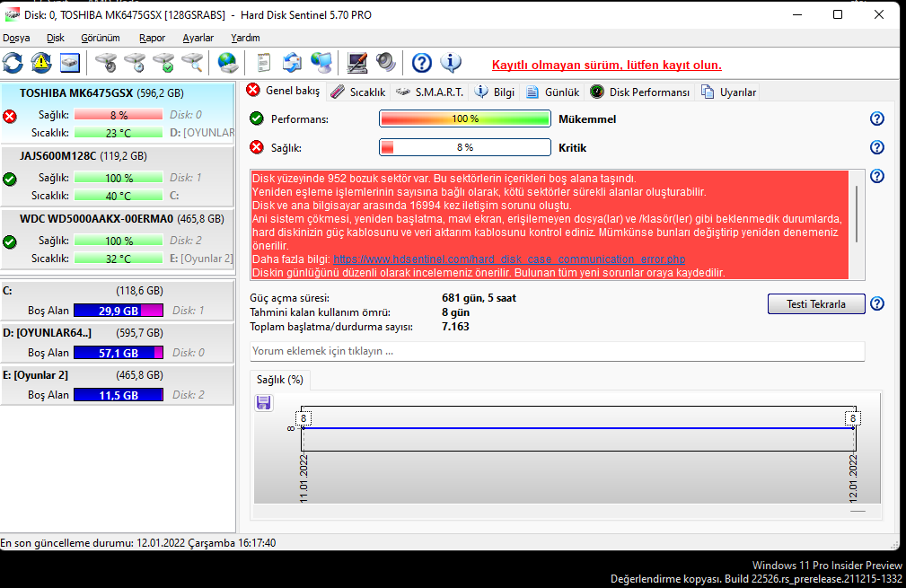Open the Dosya menu
Viewport: 906px width, 588px height.
(x=16, y=38)
